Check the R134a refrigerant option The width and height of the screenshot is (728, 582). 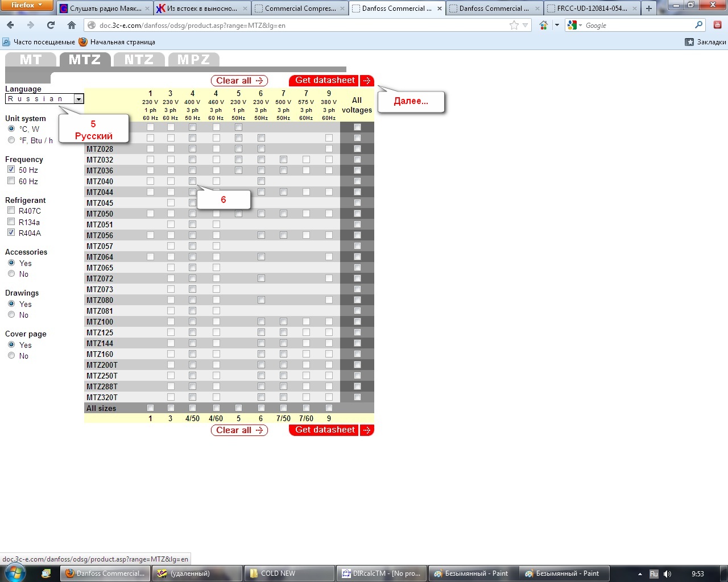(11, 222)
